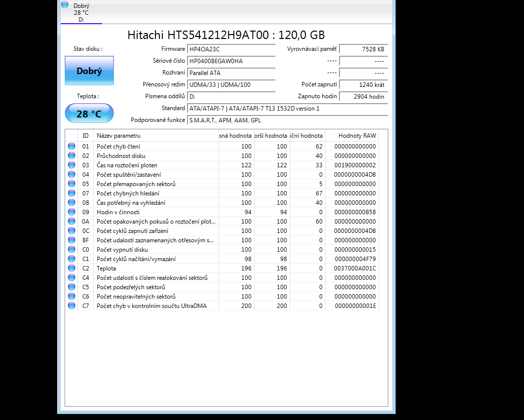
Task: Click the status orb for row C4
Action: click(72, 277)
